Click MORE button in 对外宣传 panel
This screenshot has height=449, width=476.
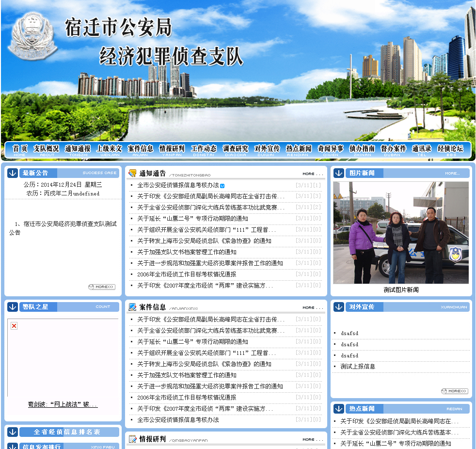(455, 391)
